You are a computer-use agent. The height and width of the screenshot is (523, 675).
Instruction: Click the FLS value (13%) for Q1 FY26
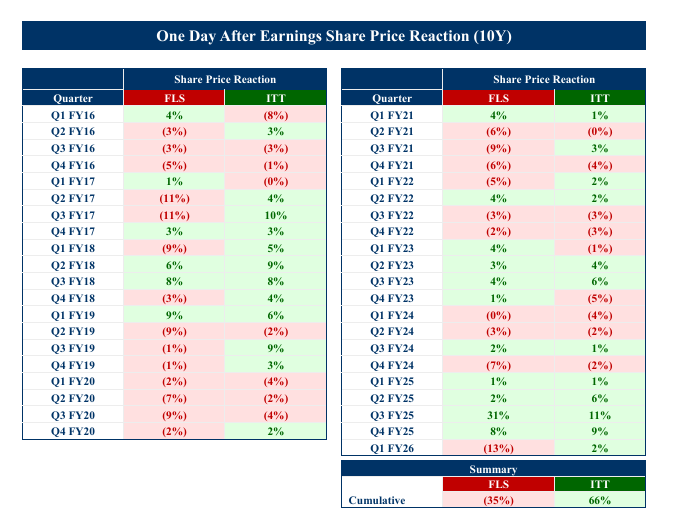(499, 448)
